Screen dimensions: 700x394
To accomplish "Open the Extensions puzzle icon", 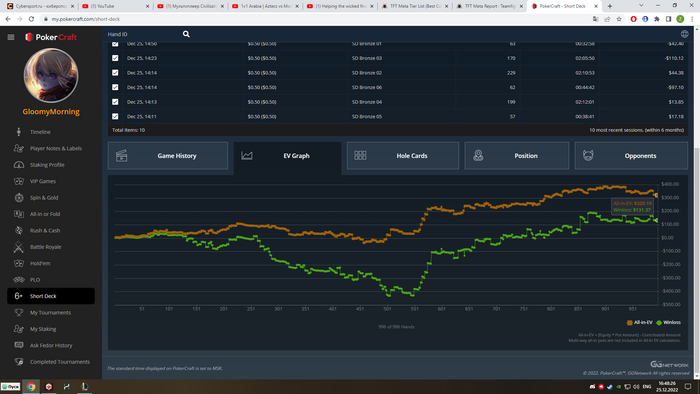I will click(x=657, y=19).
